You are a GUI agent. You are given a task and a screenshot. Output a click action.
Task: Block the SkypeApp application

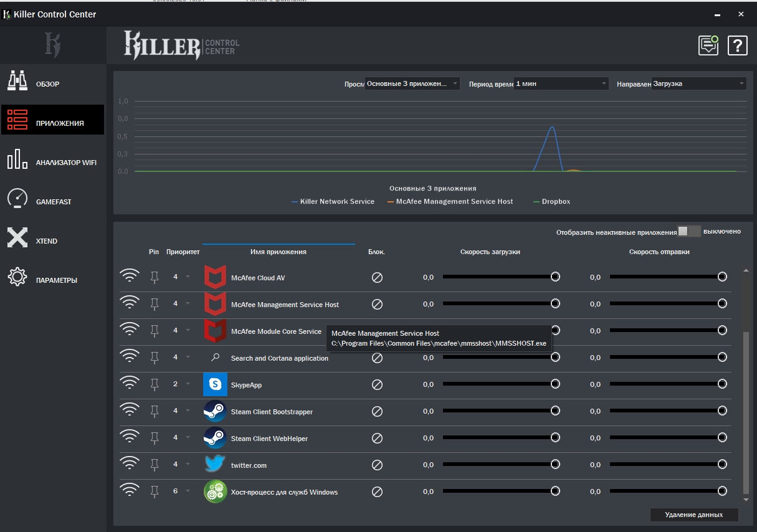pos(377,384)
